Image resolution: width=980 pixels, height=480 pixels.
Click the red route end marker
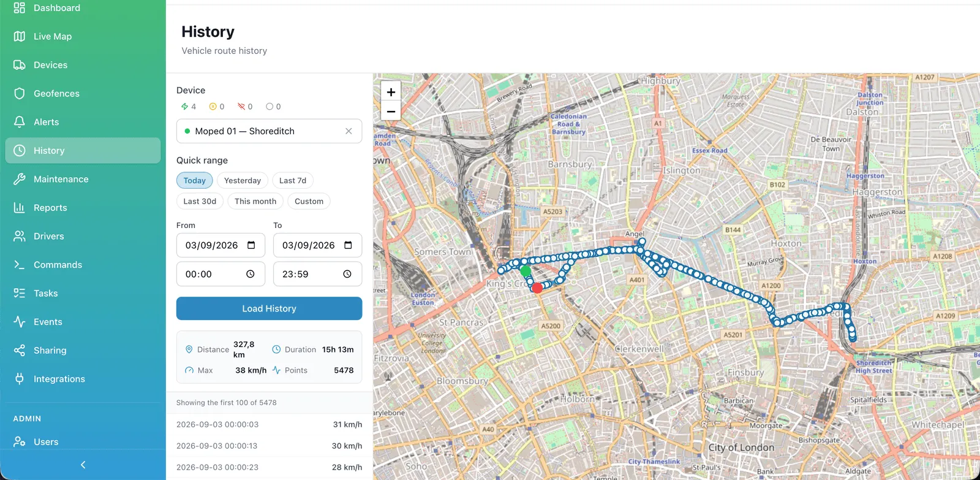coord(537,288)
